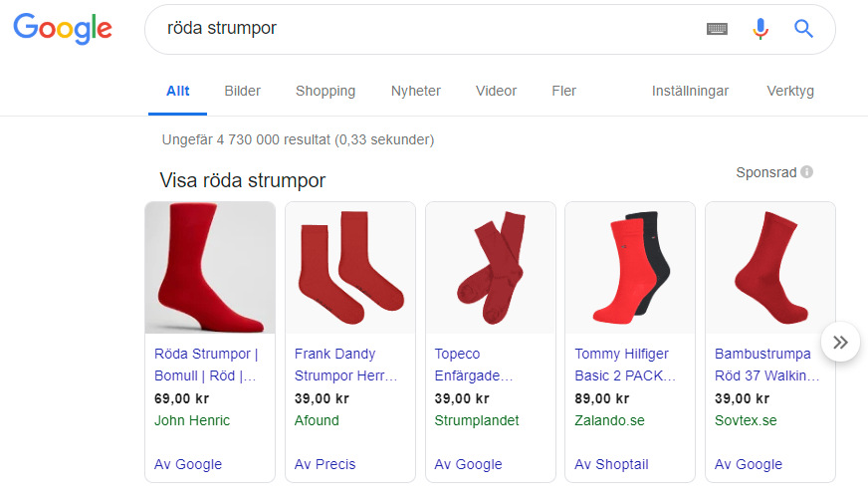
Task: Open the Verktyg options
Action: pos(790,91)
